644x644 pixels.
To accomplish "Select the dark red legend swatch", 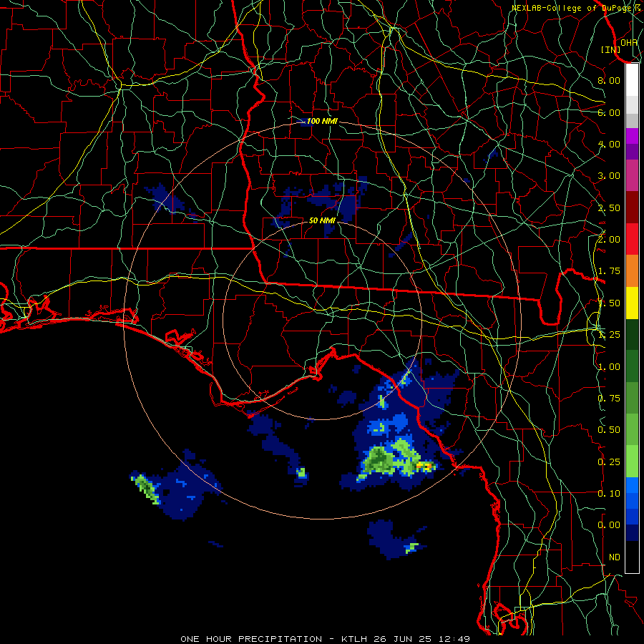I will [632, 208].
